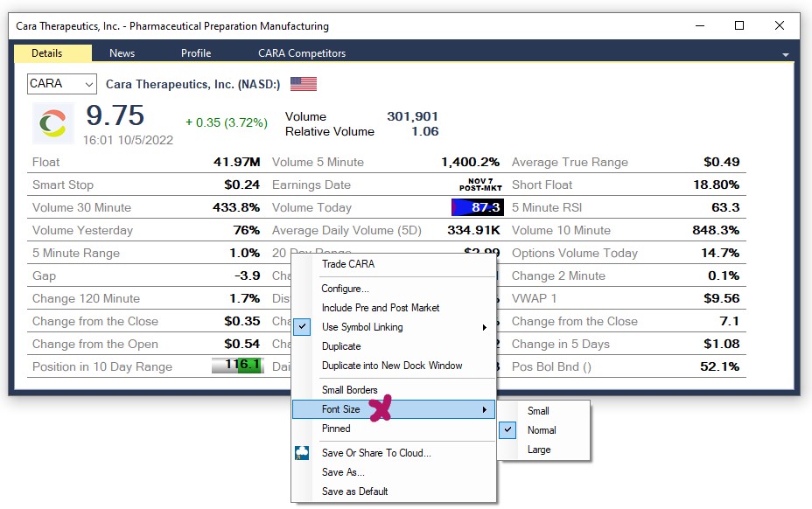This screenshot has height=509, width=812.
Task: Open the CARA Competitors tab
Action: (301, 53)
